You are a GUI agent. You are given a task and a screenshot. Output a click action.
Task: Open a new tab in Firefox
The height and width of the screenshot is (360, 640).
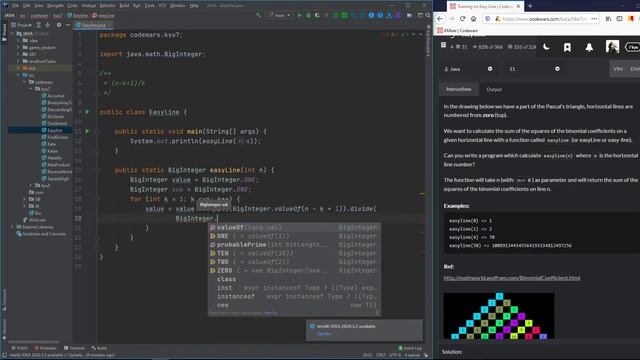tap(530, 6)
